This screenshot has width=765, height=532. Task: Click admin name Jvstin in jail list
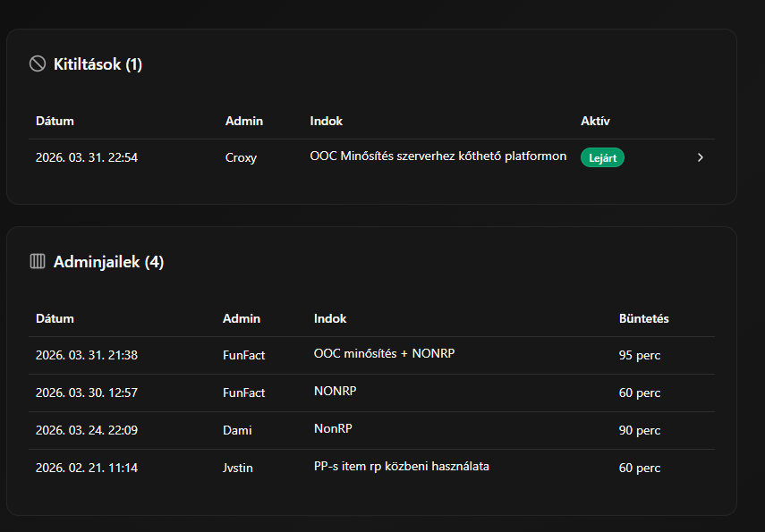click(238, 468)
